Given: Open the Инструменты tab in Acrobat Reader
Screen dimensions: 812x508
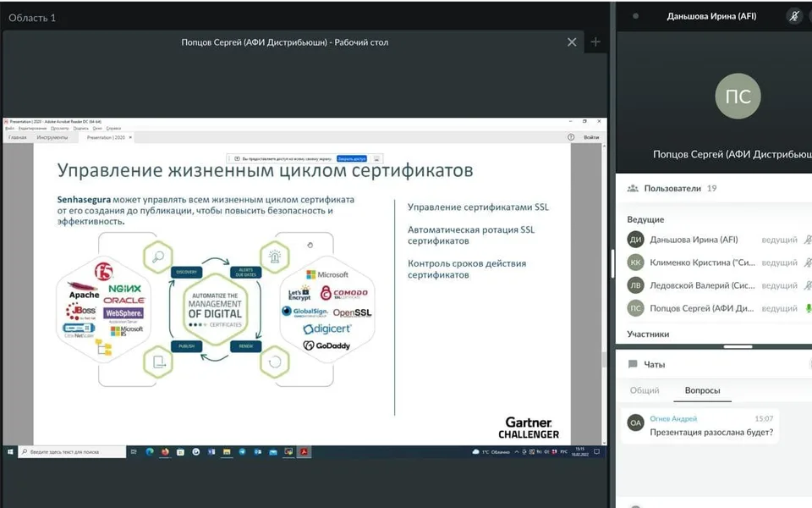Looking at the screenshot, I should [x=52, y=137].
